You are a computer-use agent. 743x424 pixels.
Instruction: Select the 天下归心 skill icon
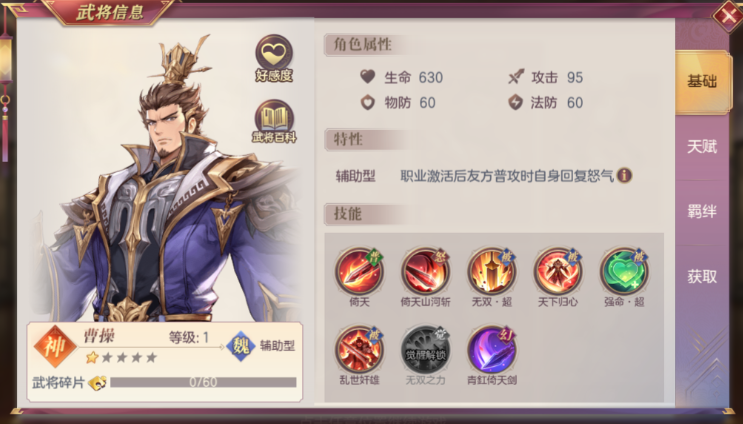tap(558, 271)
